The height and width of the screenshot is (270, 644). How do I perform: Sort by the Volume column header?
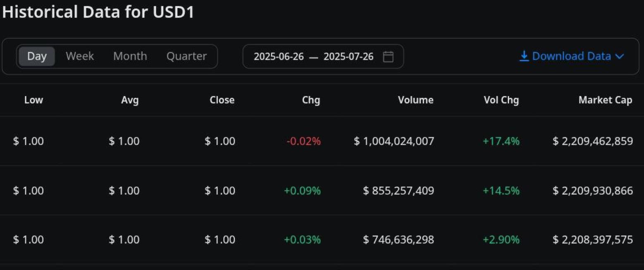[x=416, y=100]
